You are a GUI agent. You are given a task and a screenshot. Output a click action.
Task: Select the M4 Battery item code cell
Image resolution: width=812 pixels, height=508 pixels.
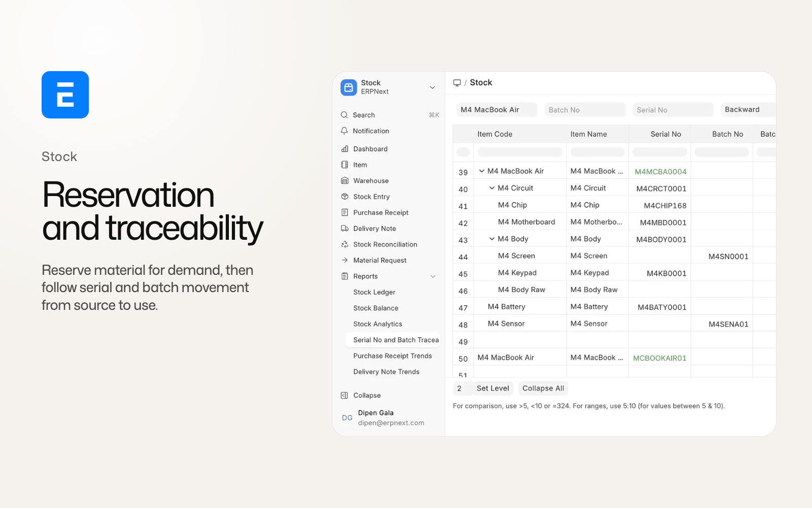click(520, 307)
